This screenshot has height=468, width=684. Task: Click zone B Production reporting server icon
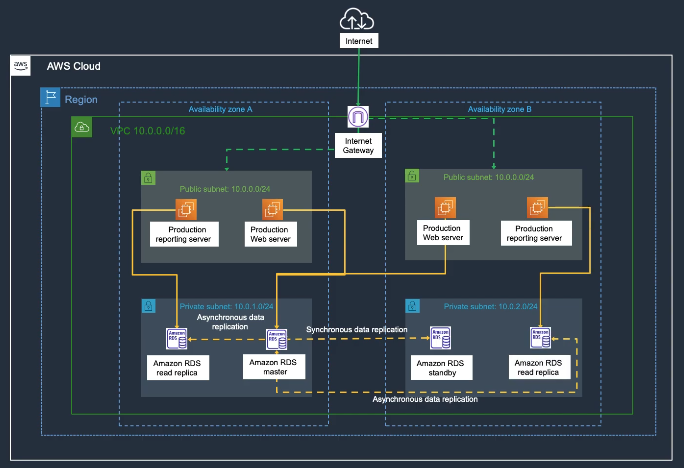coord(539,207)
